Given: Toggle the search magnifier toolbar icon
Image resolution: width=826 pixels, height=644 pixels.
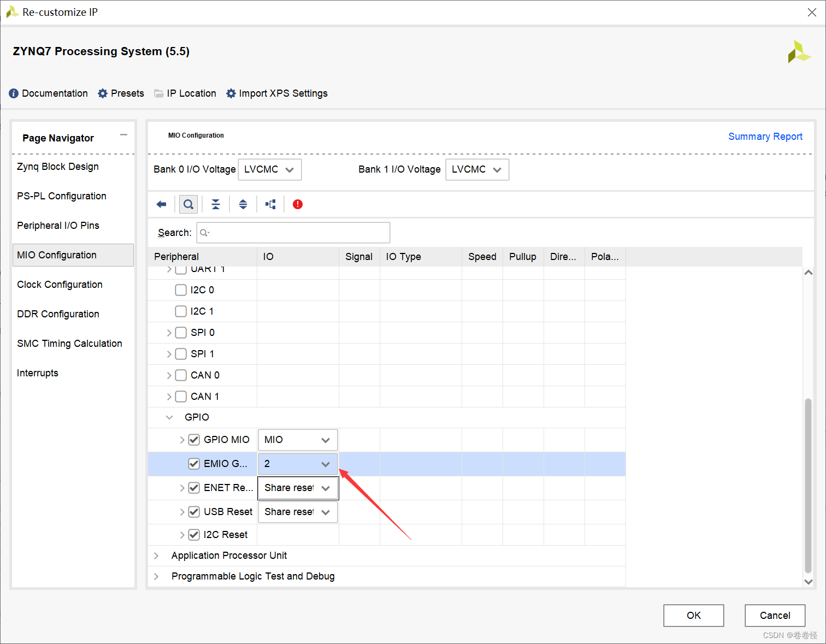Looking at the screenshot, I should pos(188,204).
